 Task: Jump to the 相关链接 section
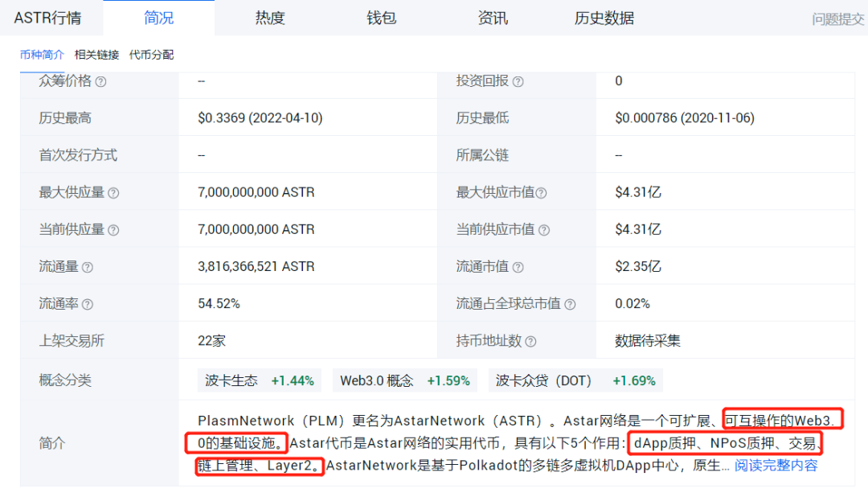point(96,54)
